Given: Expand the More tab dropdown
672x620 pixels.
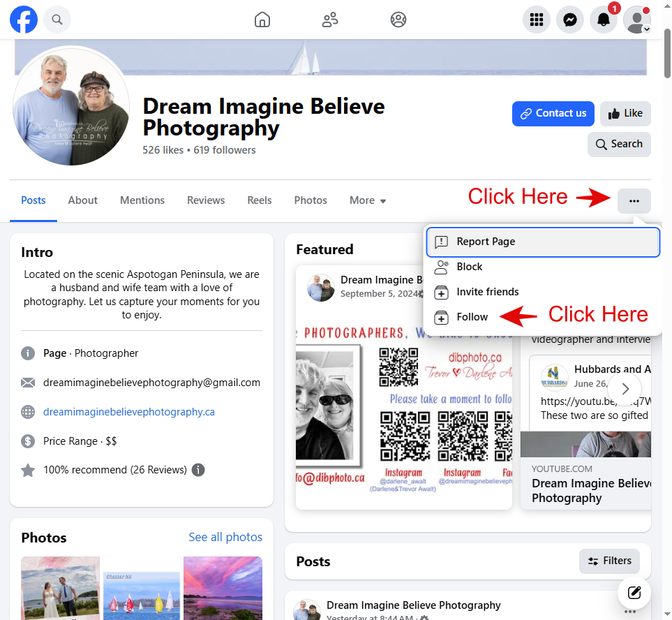Looking at the screenshot, I should 368,200.
